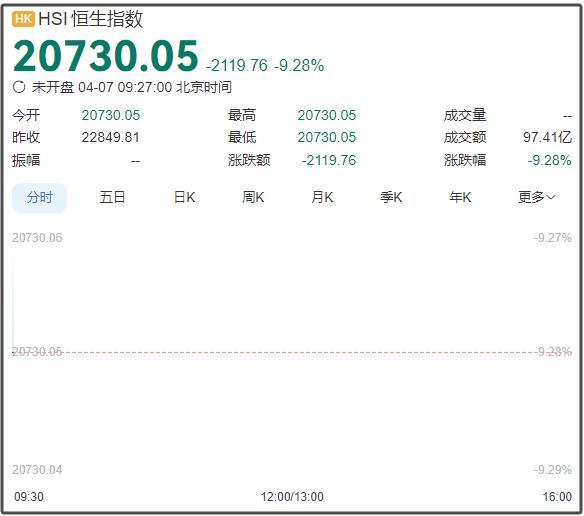Click the 今开 value 20730.05
This screenshot has height=516, width=584.
point(111,115)
